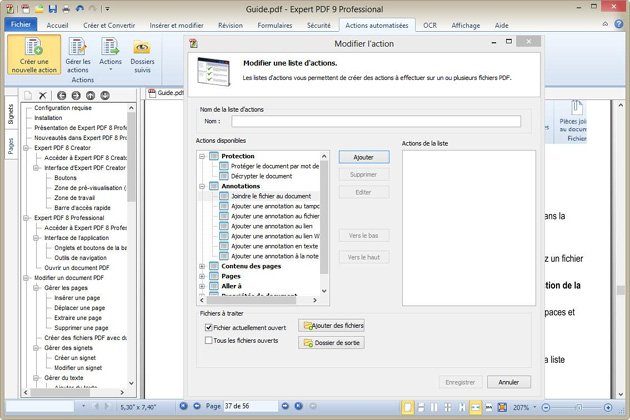Image resolution: width=630 pixels, height=420 pixels.
Task: Open Gérer les actions in the ribbon
Action: [78, 55]
